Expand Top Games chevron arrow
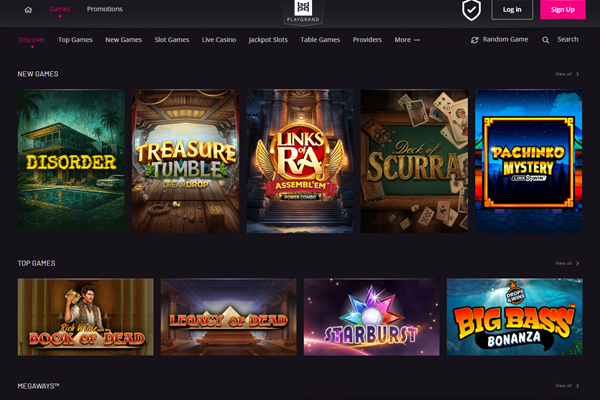The height and width of the screenshot is (400, 600). (x=577, y=263)
